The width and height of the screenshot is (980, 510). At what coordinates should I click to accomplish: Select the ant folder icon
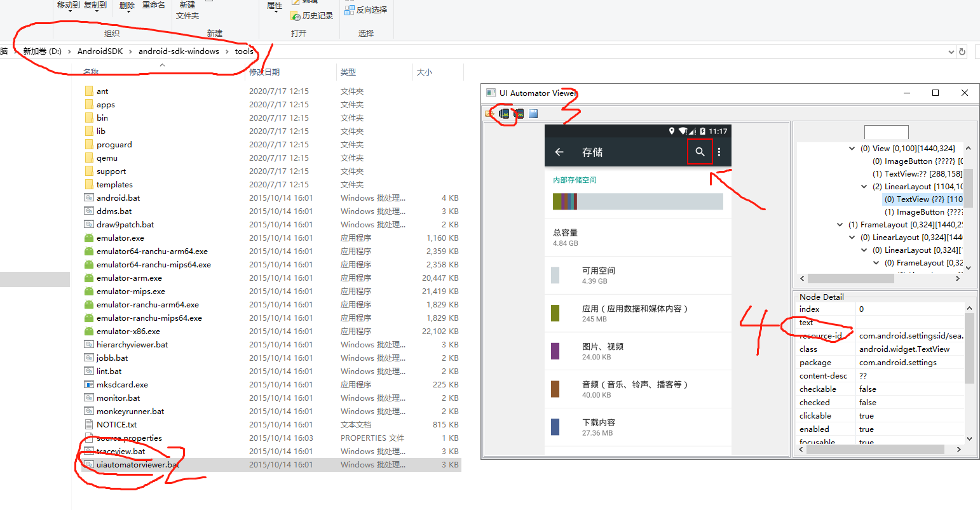point(89,91)
